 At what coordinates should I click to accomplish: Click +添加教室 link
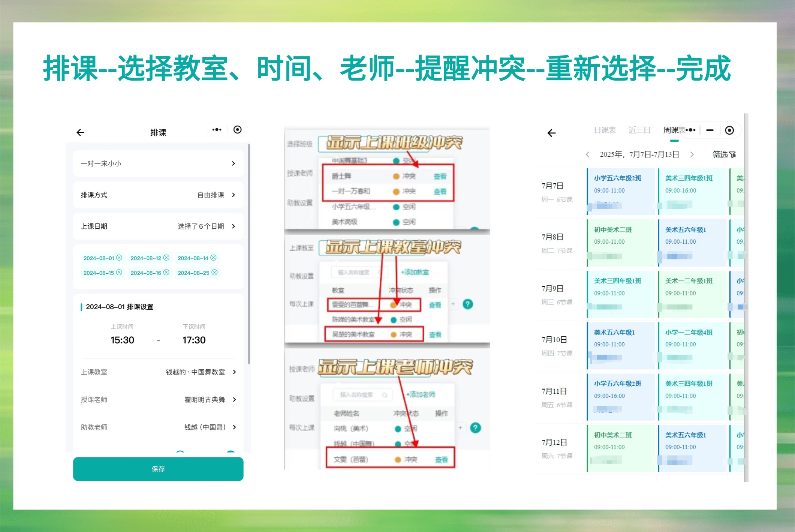[415, 272]
